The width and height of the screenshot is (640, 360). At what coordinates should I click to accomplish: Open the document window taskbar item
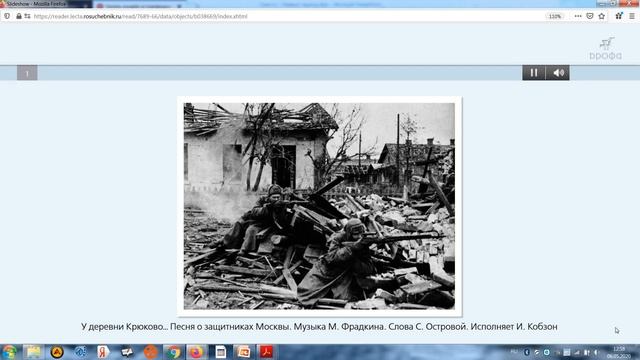point(220,352)
